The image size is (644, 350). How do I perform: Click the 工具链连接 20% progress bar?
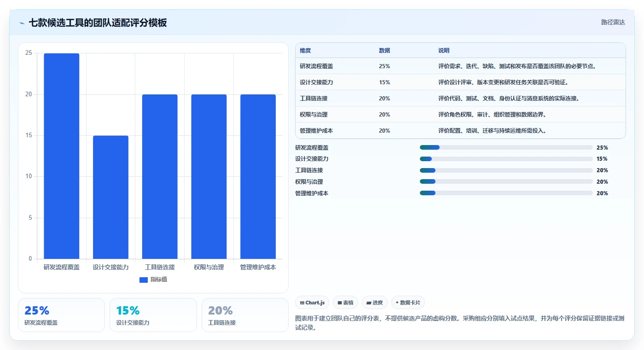[x=506, y=170]
